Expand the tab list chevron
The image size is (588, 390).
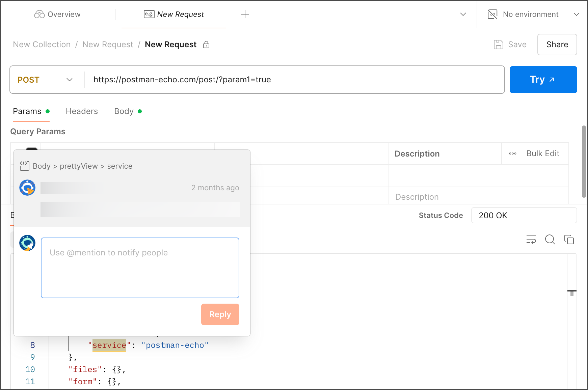[x=463, y=14]
